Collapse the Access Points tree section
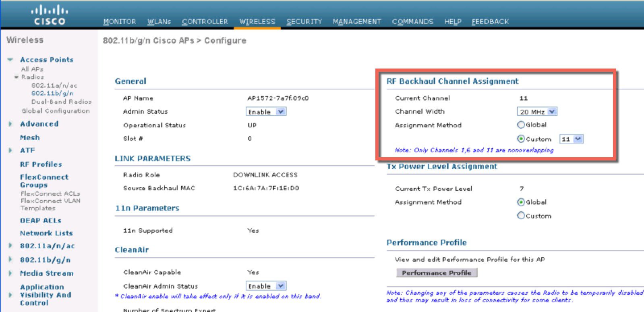Image resolution: width=644 pixels, height=312 pixels. pos(10,60)
